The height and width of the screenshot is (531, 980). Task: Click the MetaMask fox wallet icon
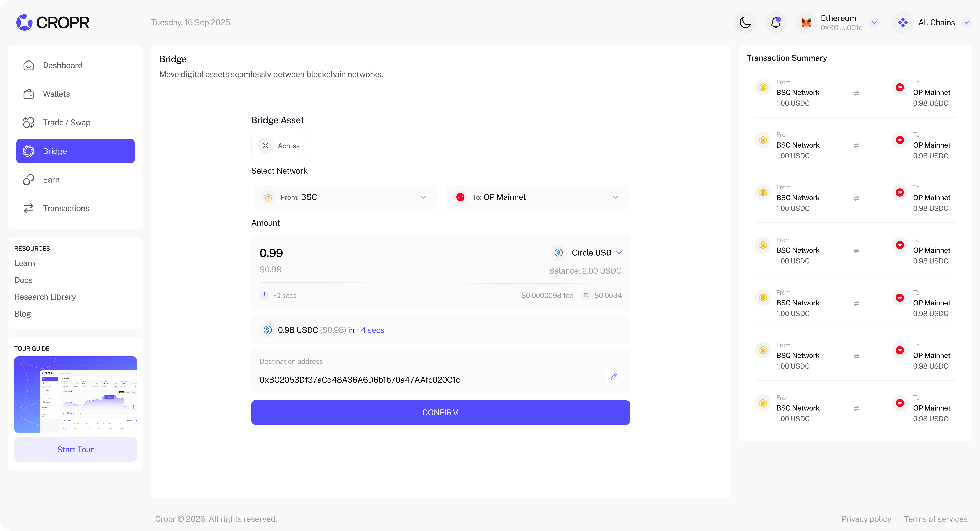coord(806,22)
